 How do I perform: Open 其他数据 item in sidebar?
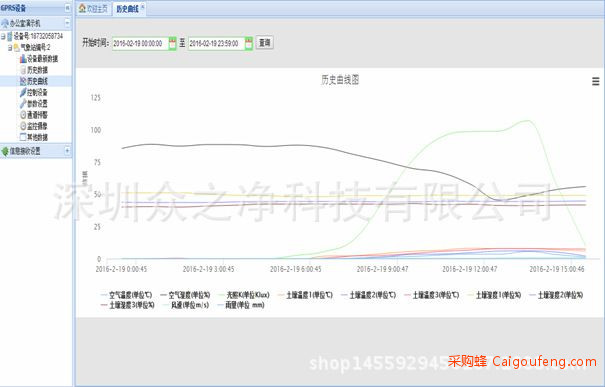click(x=34, y=137)
